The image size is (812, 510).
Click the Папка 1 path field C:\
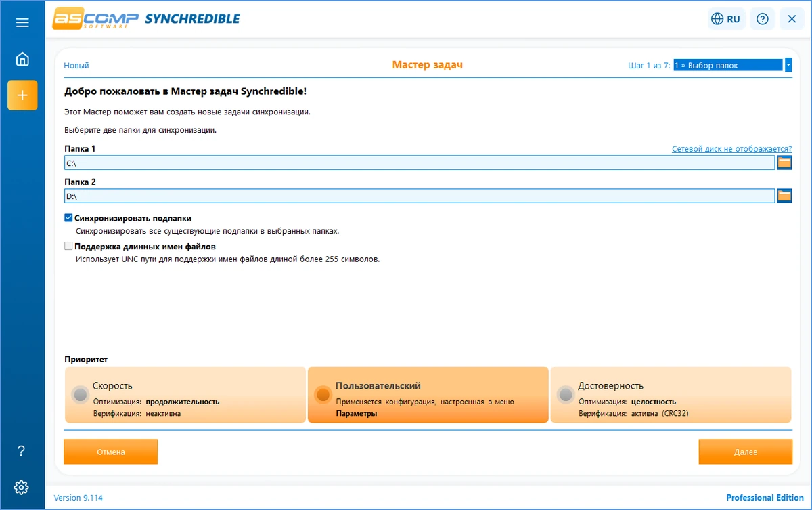pyautogui.click(x=420, y=163)
